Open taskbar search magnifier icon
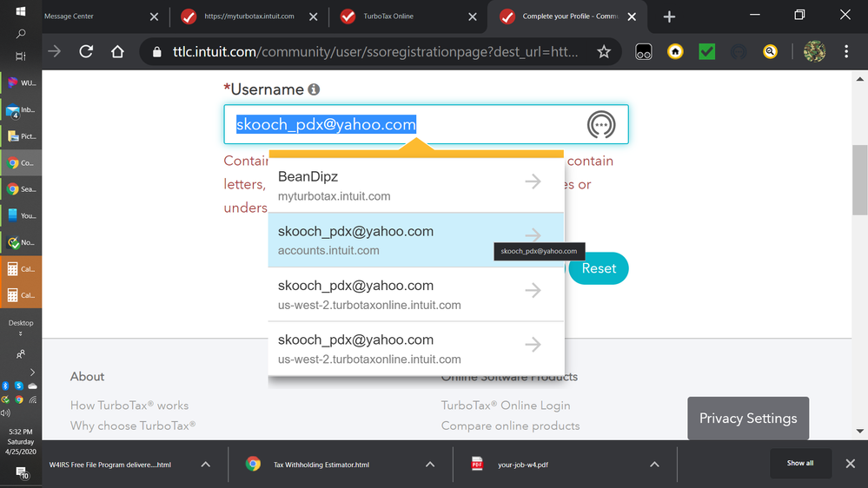The height and width of the screenshot is (488, 868). (21, 34)
